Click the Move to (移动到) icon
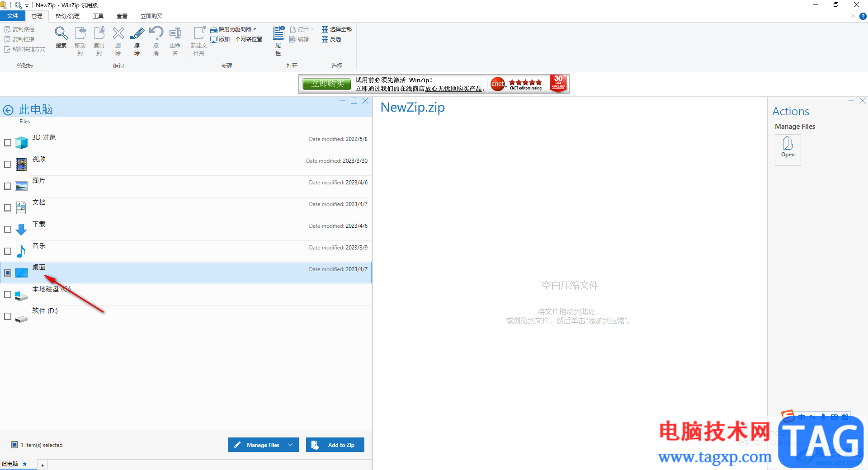This screenshot has width=868, height=470. (x=80, y=33)
